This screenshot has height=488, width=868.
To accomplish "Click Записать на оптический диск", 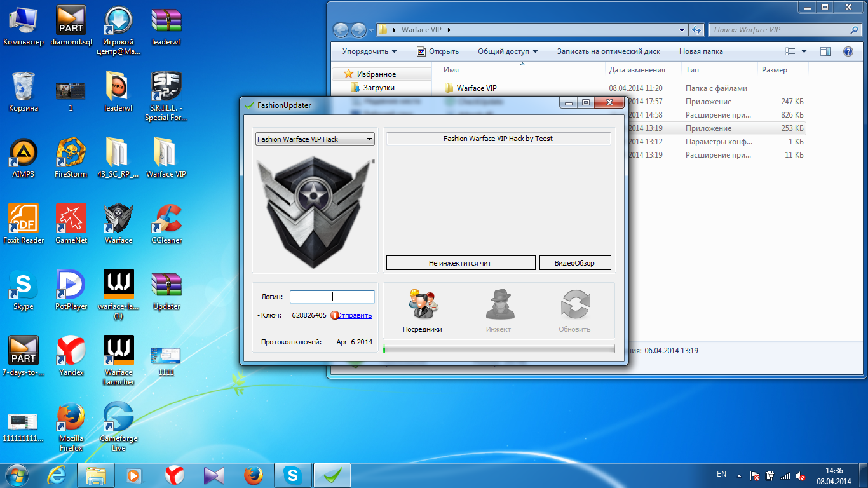I will click(609, 51).
